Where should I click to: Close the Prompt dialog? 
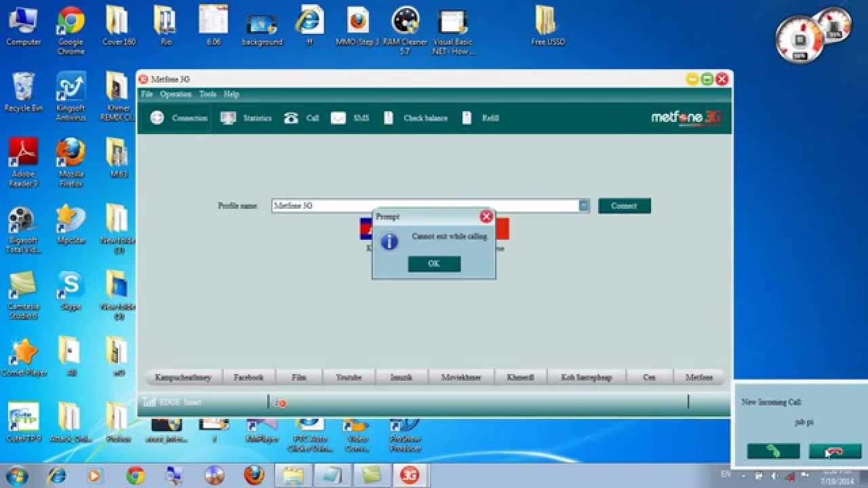pos(486,217)
